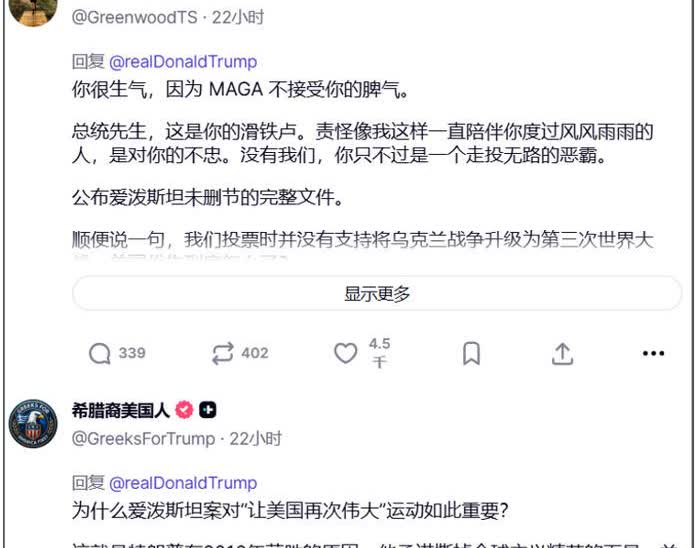Click the 22小时 timestamp of GreeksForTrump
Image resolution: width=696 pixels, height=548 pixels.
pos(256,438)
